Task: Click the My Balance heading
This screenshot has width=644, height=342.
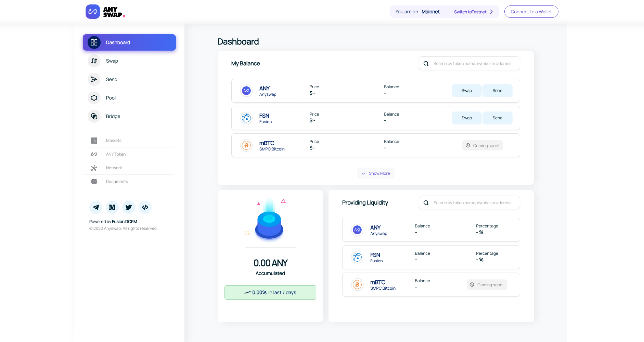Action: pos(246,64)
